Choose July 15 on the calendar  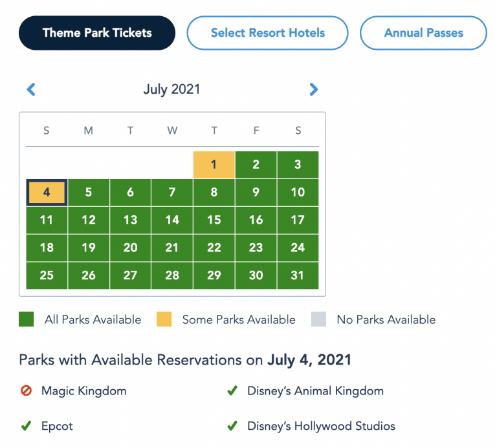(214, 220)
